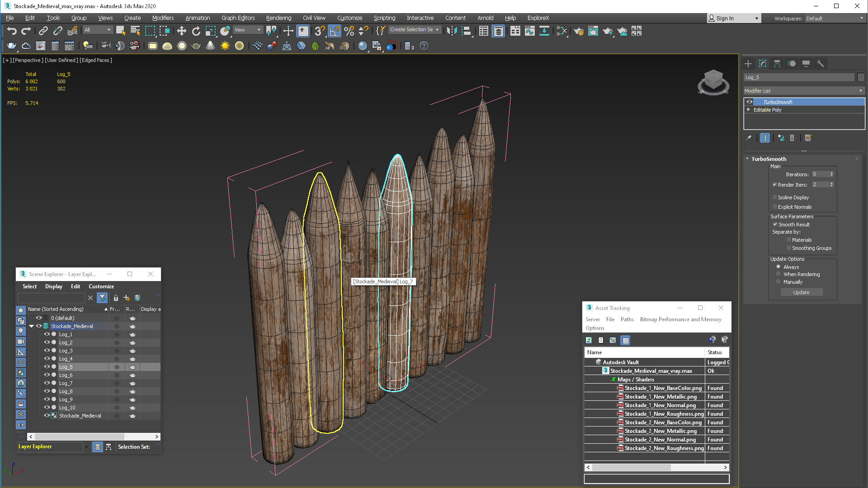Choose Select by Name tool
Viewport: 868px width, 488px height.
click(135, 31)
